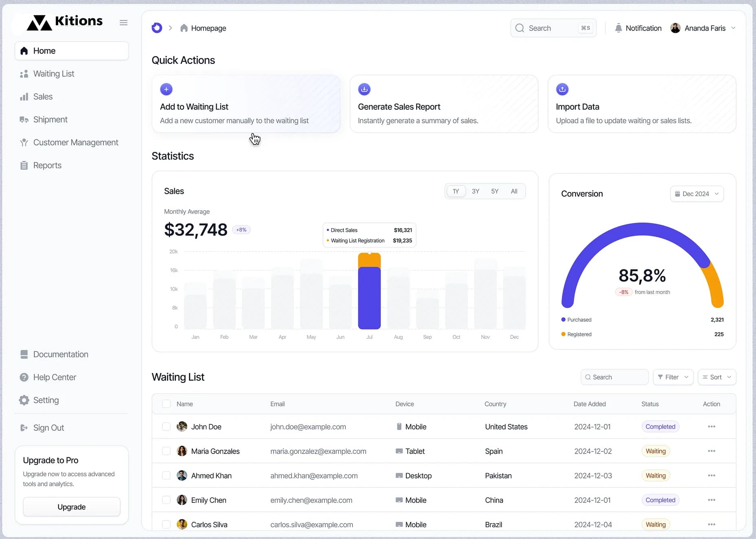The image size is (756, 539).
Task: Select all rows with the header checkbox
Action: point(167,404)
